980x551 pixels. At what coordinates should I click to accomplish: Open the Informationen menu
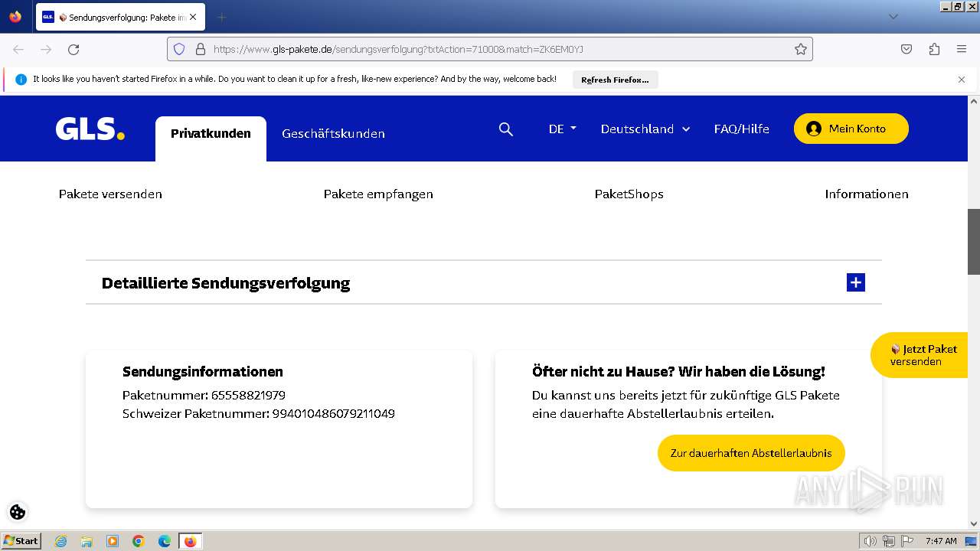(866, 194)
